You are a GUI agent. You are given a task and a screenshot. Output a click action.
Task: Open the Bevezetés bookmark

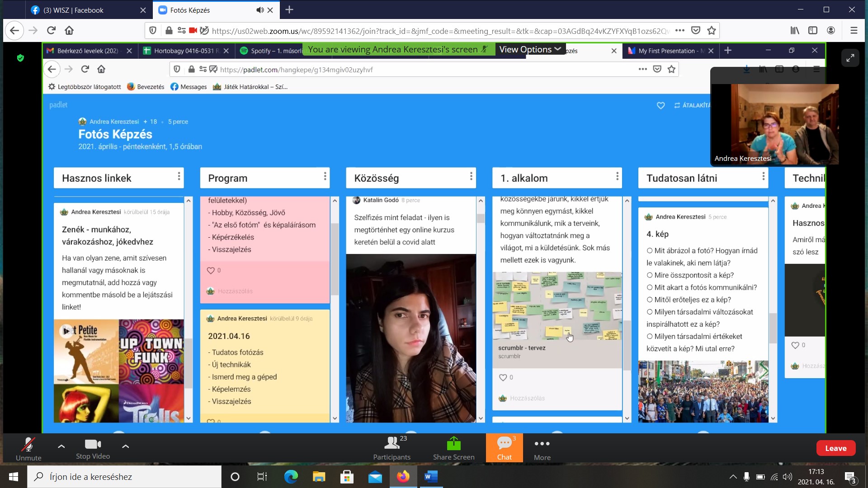coord(146,87)
